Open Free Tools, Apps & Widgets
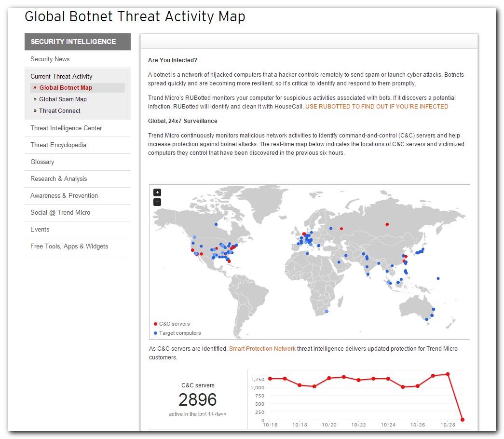 click(x=69, y=246)
